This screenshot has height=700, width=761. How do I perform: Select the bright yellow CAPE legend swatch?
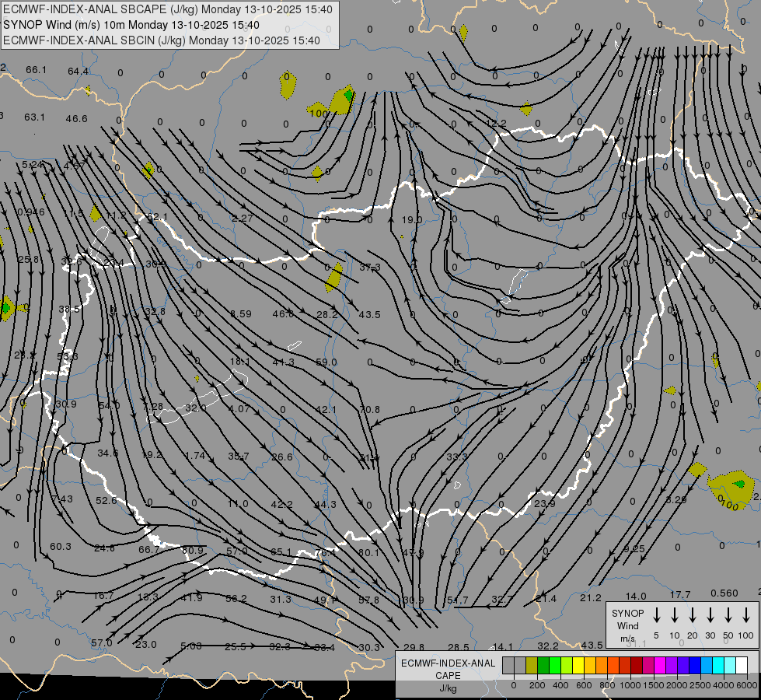(x=578, y=665)
